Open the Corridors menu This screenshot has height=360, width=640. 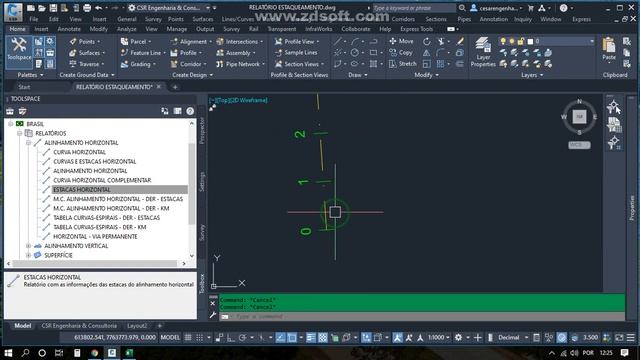(403, 19)
